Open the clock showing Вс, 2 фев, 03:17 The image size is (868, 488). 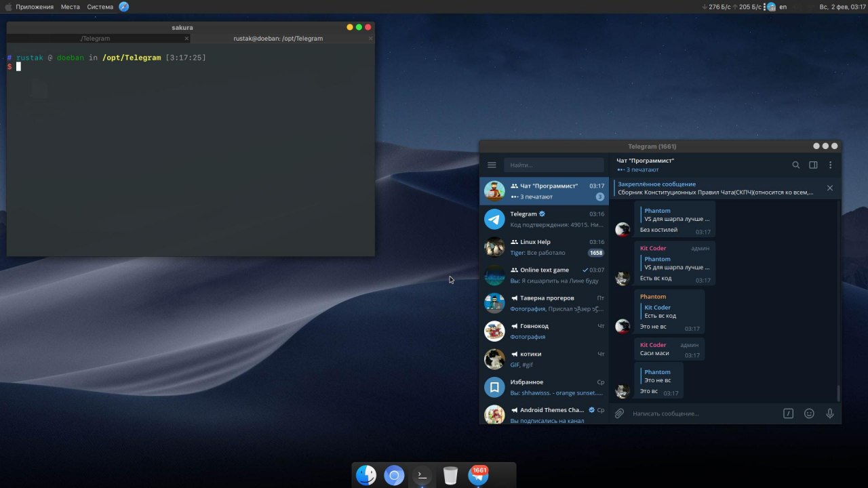843,7
